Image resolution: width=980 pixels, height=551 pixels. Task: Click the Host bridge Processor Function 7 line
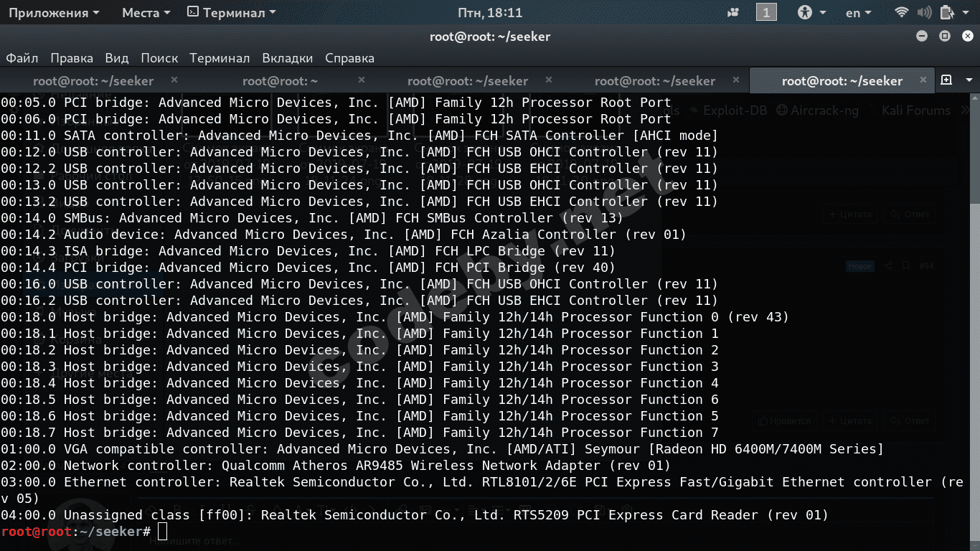coord(359,433)
